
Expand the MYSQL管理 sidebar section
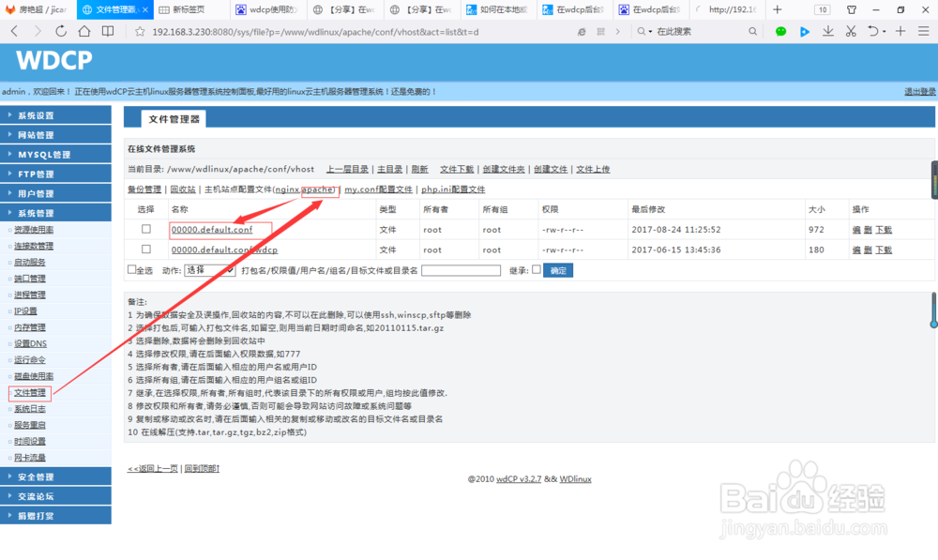pos(55,155)
